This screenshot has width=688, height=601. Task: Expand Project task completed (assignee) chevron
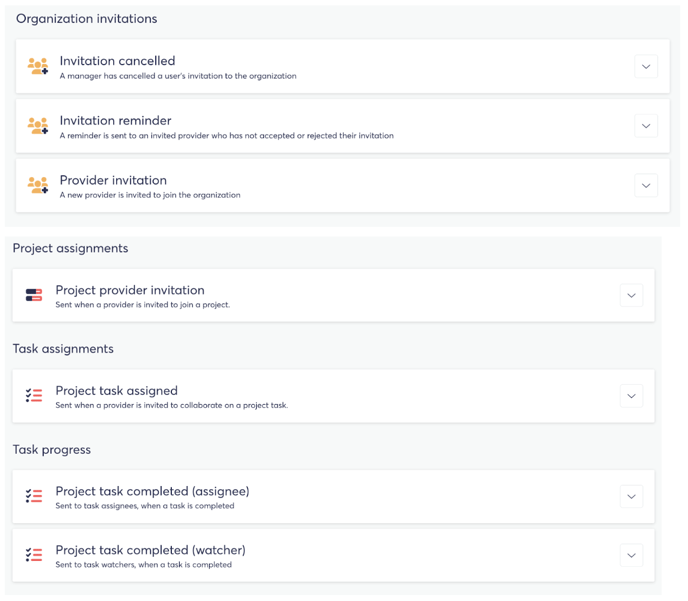(x=631, y=497)
